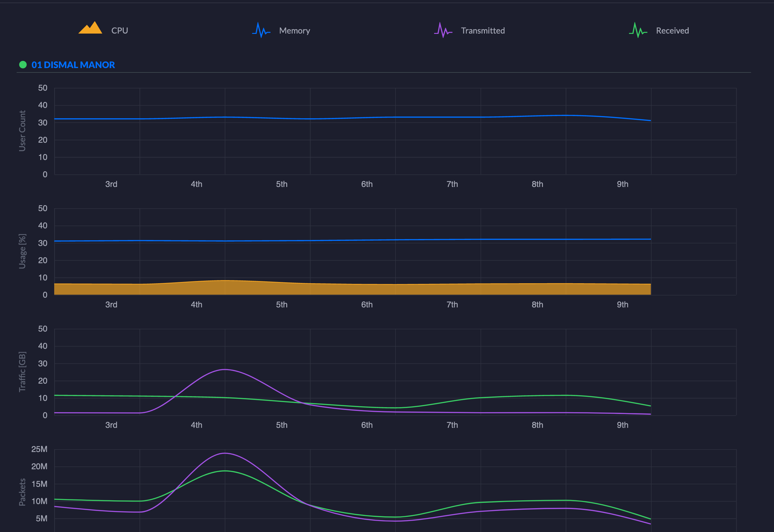This screenshot has width=774, height=532.
Task: Click the 4th tick label under User Count
Action: point(196,184)
